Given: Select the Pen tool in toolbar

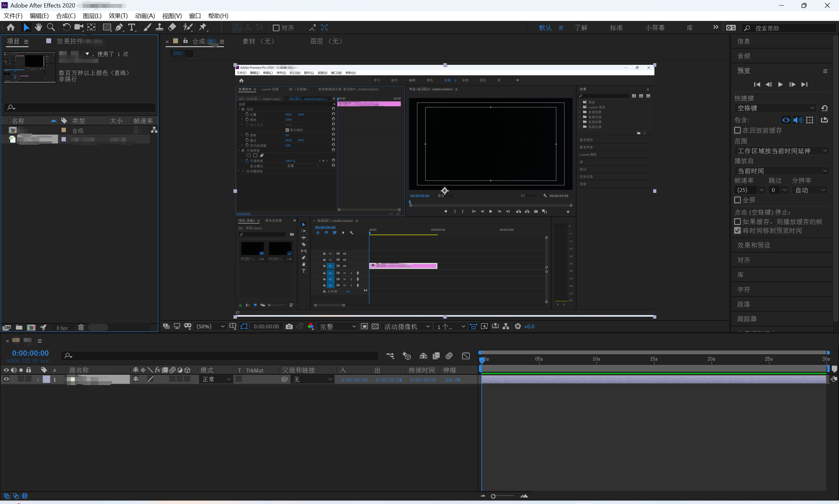Looking at the screenshot, I should click(x=119, y=28).
